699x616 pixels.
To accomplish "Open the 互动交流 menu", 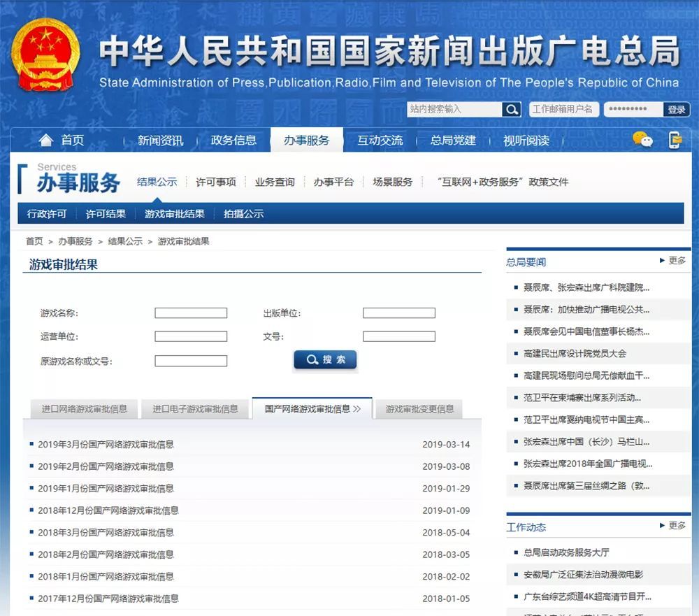I will pyautogui.click(x=380, y=140).
